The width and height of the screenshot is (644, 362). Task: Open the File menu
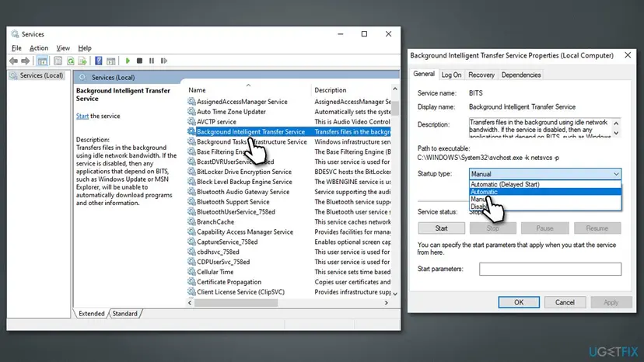[x=16, y=48]
